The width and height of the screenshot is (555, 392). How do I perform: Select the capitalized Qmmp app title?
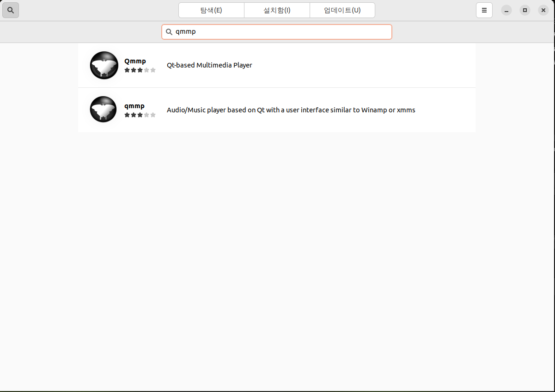(135, 61)
